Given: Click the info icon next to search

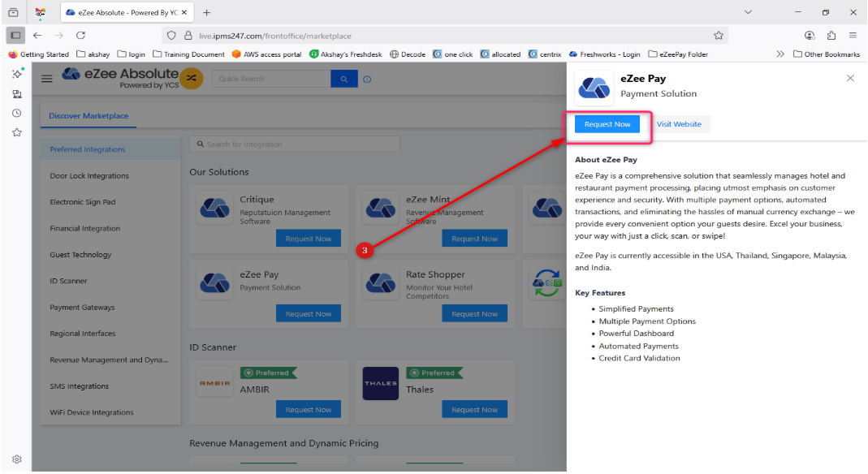Looking at the screenshot, I should click(x=367, y=79).
